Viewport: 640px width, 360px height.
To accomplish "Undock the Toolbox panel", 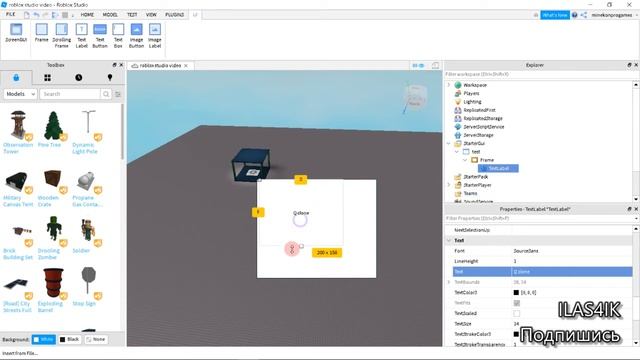I will (114, 65).
